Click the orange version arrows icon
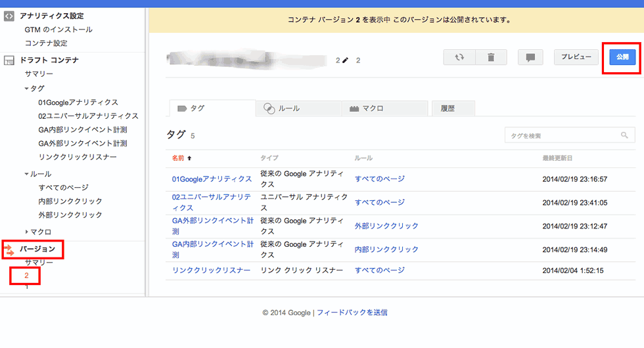Viewport: 644px width, 348px height. 9,250
